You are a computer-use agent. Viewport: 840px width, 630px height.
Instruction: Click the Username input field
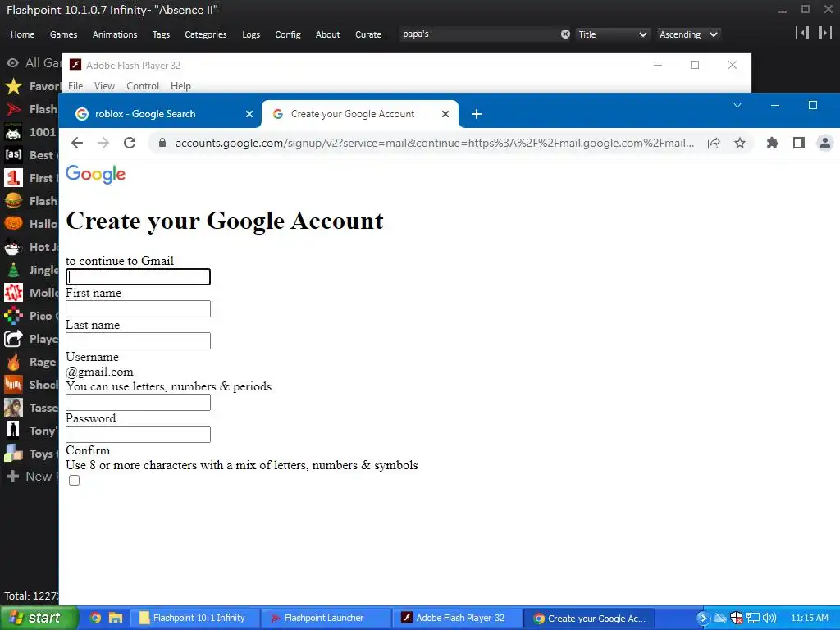point(138,340)
